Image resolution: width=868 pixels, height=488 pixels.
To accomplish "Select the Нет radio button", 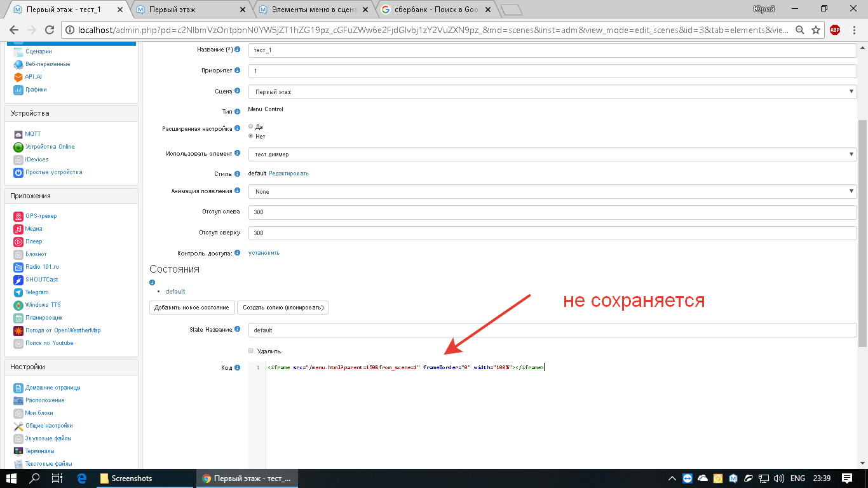I will (251, 136).
